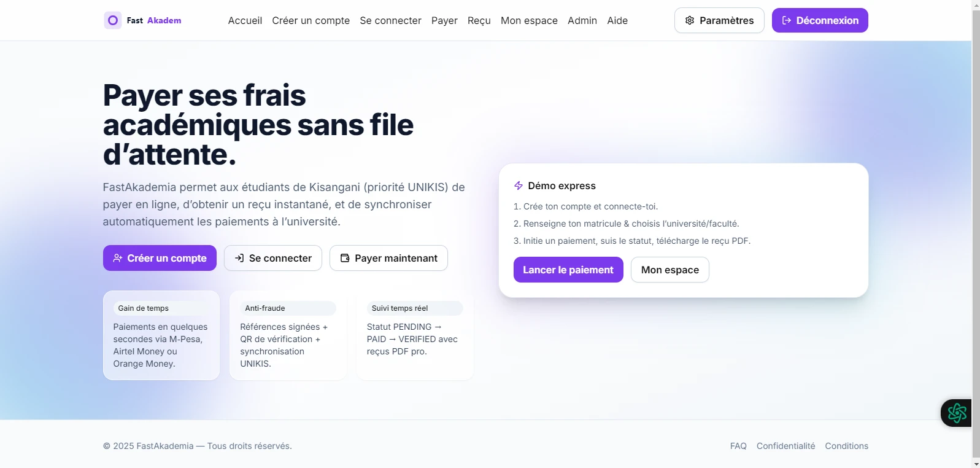Select the Gain de temps feature card

tap(161, 335)
